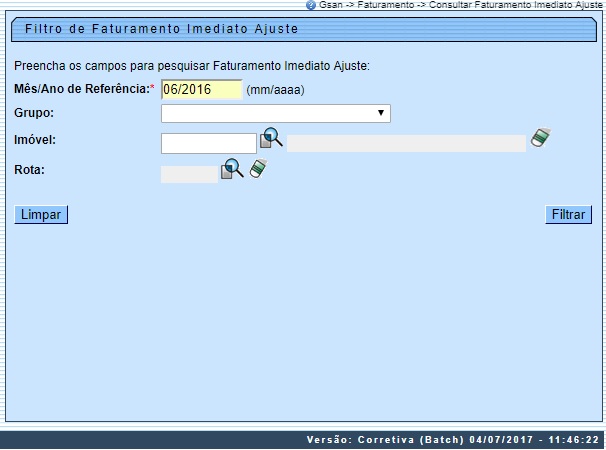606x450 pixels.
Task: Click the Filtrar button
Action: tap(569, 215)
